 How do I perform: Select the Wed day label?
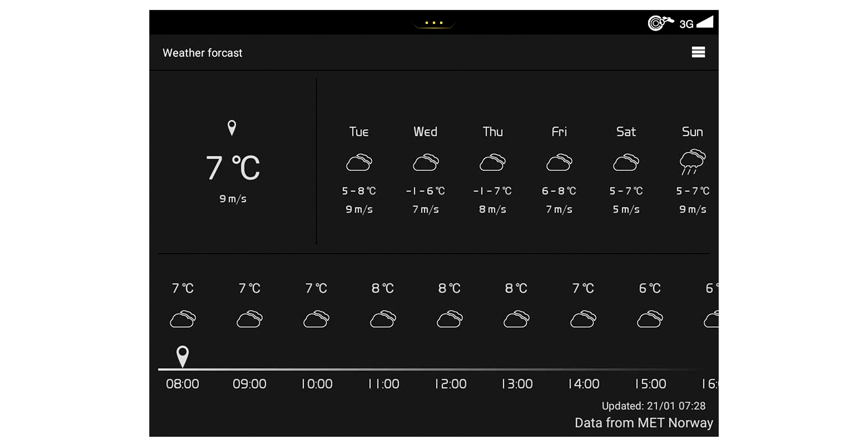tap(425, 132)
